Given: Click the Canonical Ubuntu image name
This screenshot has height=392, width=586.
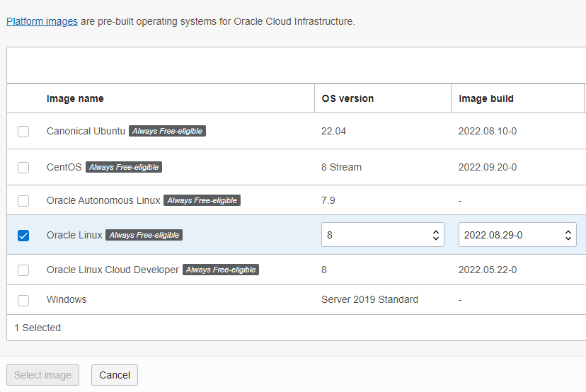Looking at the screenshot, I should (86, 131).
